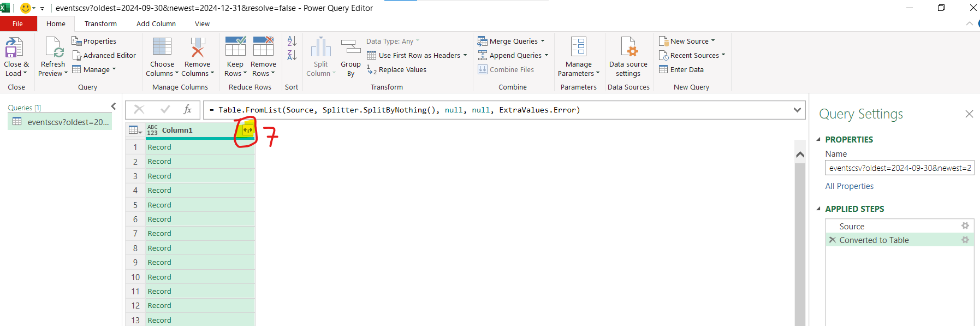The width and height of the screenshot is (980, 326).
Task: Open All Properties link
Action: tap(849, 186)
